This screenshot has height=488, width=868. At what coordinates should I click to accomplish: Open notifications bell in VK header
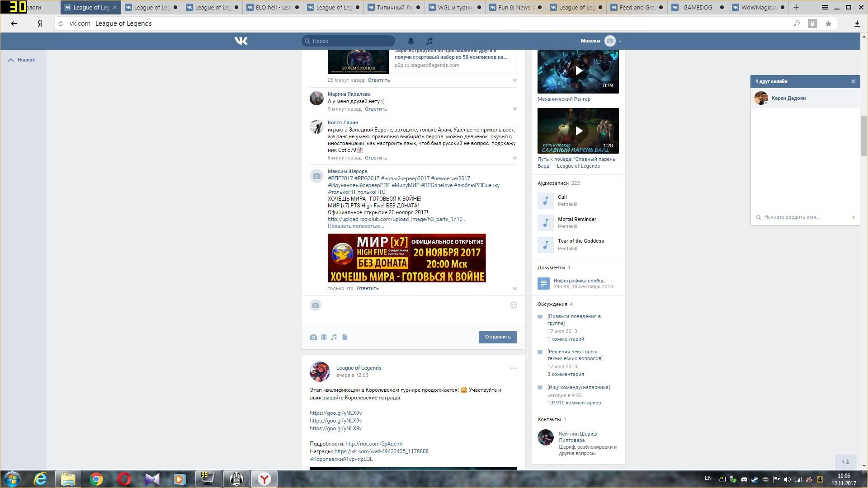tap(411, 41)
